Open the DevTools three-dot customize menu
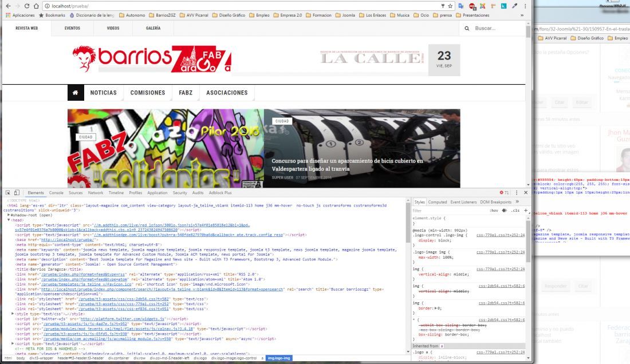The image size is (630, 364). [517, 193]
